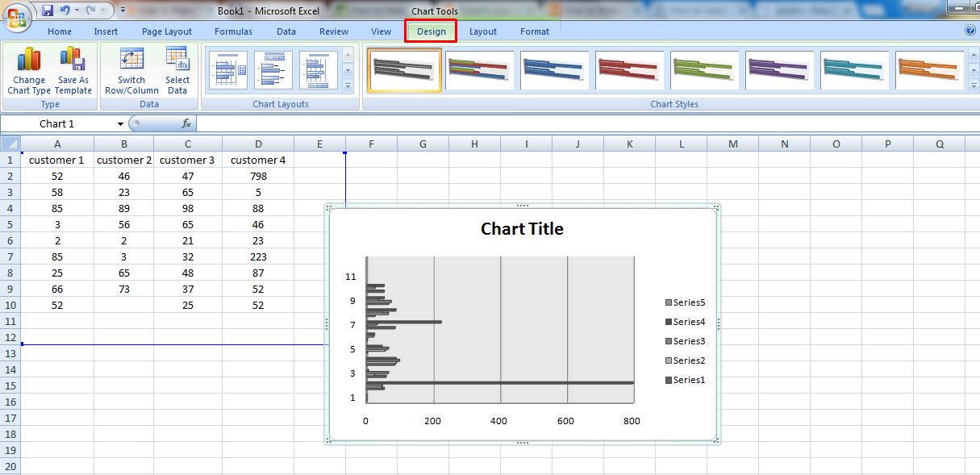This screenshot has height=475, width=980.
Task: Open the Name Box dropdown arrow
Action: (120, 123)
